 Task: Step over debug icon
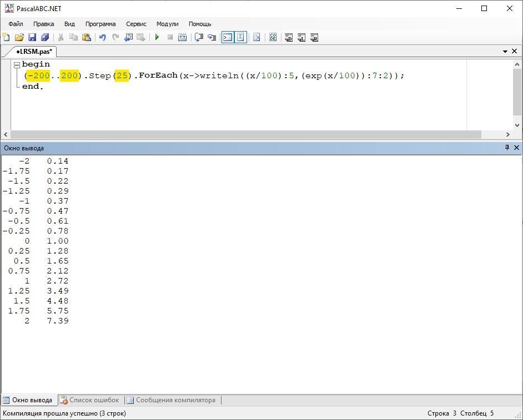199,37
